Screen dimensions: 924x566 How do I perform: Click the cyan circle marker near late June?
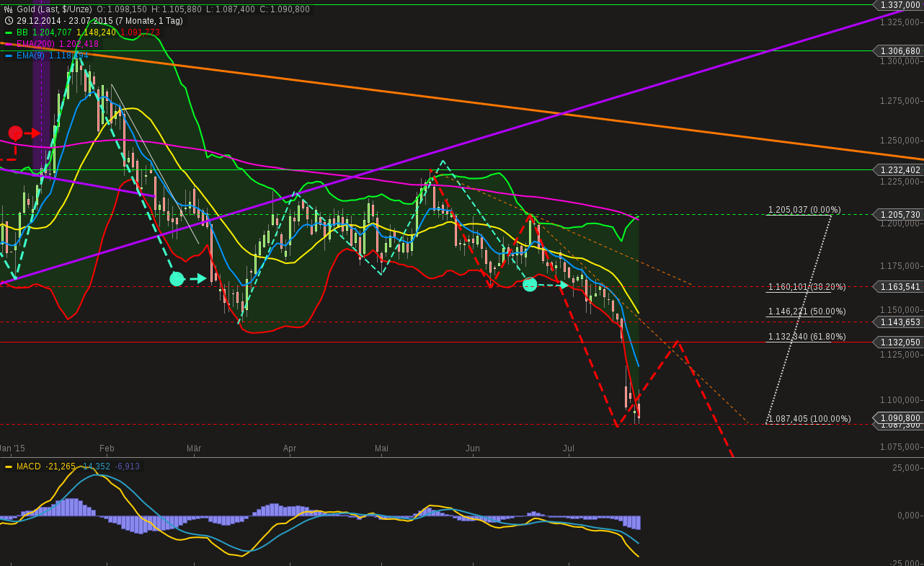[530, 285]
